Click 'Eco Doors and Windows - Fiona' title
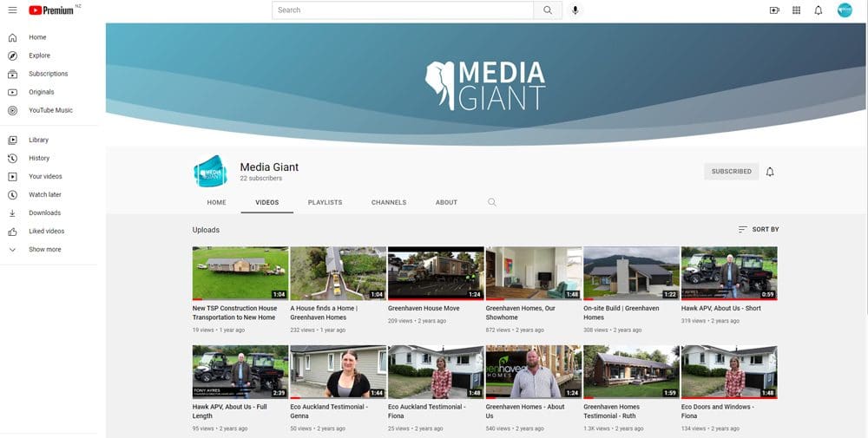Screen dimensions: 868x438 coord(718,411)
